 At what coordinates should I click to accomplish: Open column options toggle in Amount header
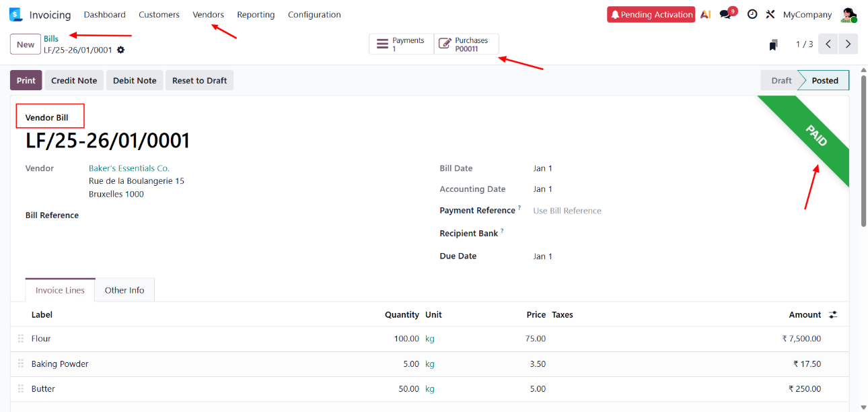(833, 314)
